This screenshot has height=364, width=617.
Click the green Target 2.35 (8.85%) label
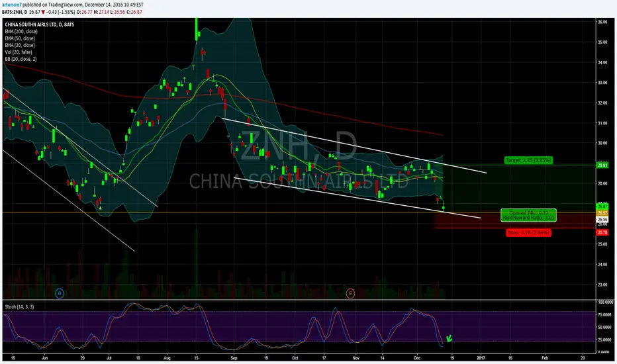pos(528,160)
